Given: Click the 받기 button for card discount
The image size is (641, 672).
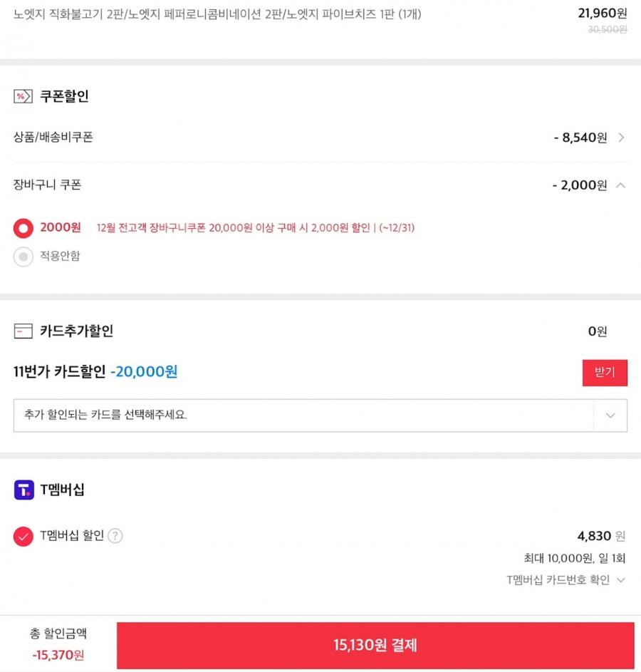Looking at the screenshot, I should tap(605, 373).
